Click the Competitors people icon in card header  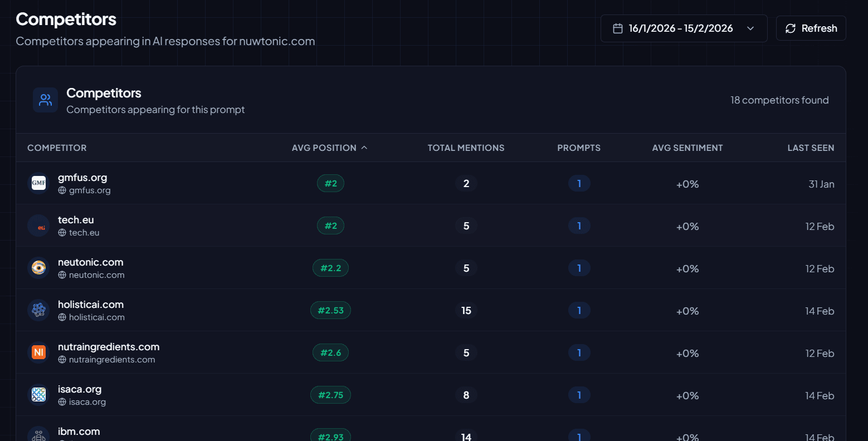click(45, 100)
